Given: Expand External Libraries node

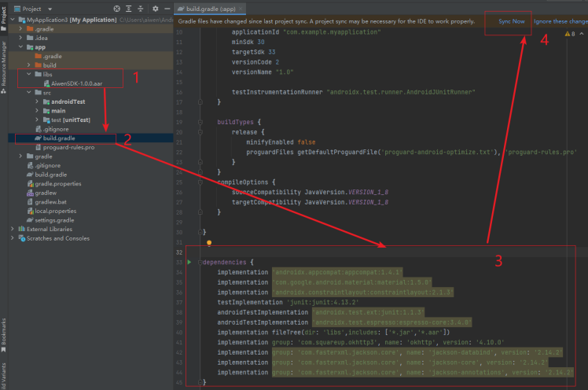Looking at the screenshot, I should click(x=13, y=229).
